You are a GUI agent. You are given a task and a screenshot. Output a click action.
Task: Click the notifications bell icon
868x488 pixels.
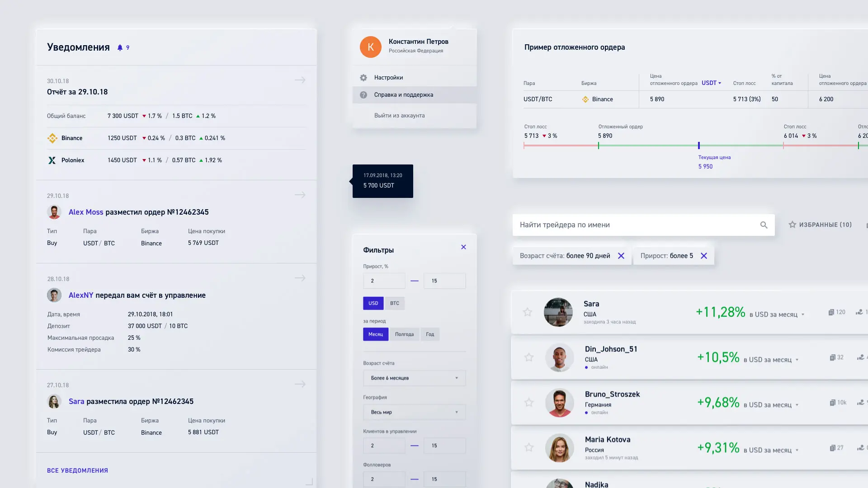point(120,47)
